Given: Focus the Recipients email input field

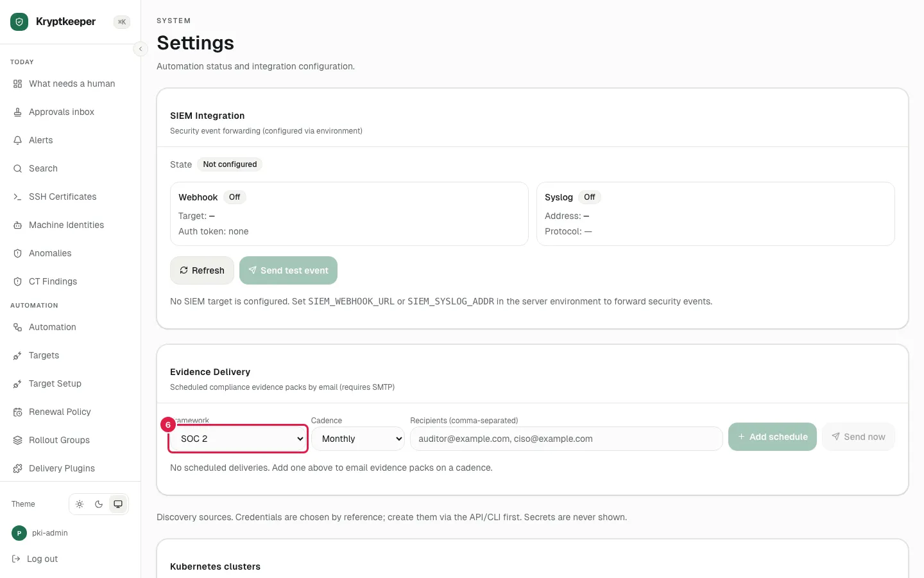Looking at the screenshot, I should (x=567, y=439).
